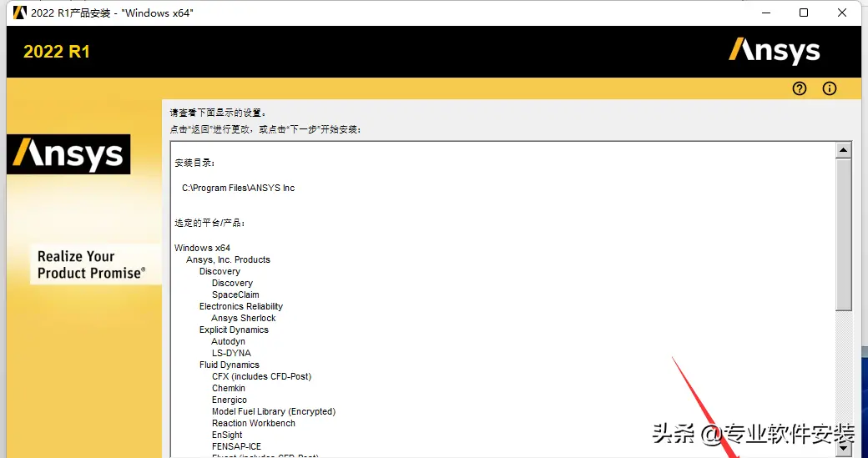Click the 'Electronics Reliability' entry
868x458 pixels.
click(x=241, y=306)
